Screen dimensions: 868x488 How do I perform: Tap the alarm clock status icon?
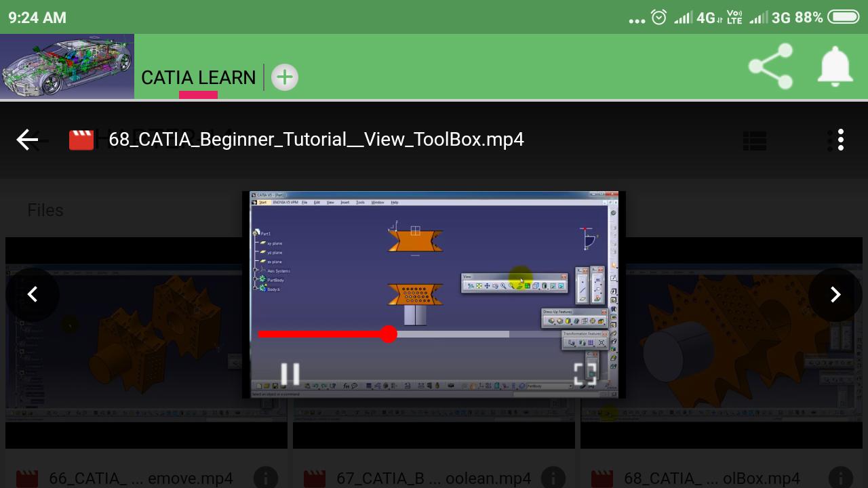659,18
